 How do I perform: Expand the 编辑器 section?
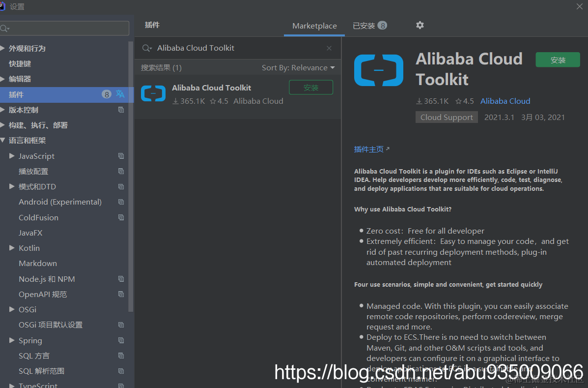(x=2, y=79)
